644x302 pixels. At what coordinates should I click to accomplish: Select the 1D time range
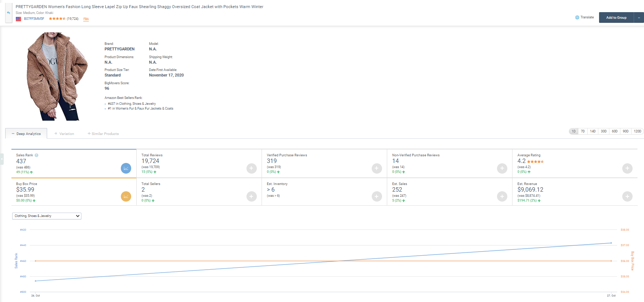(x=574, y=131)
